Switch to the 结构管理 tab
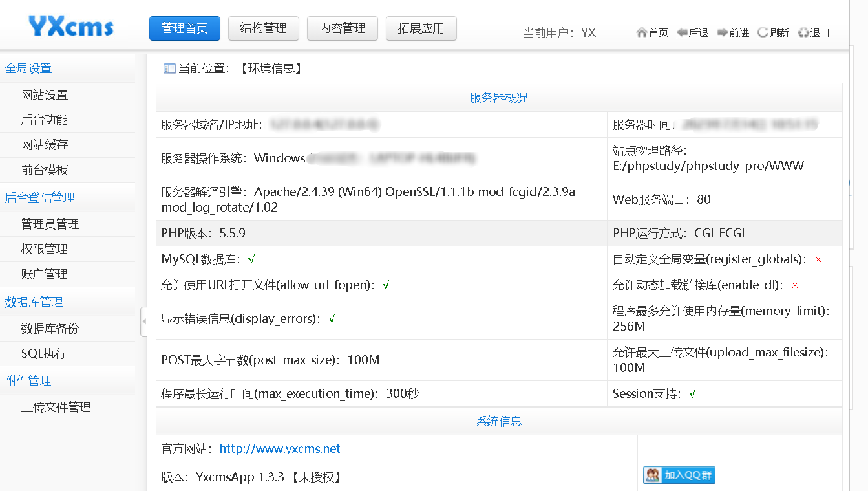The height and width of the screenshot is (491, 868). [x=263, y=28]
